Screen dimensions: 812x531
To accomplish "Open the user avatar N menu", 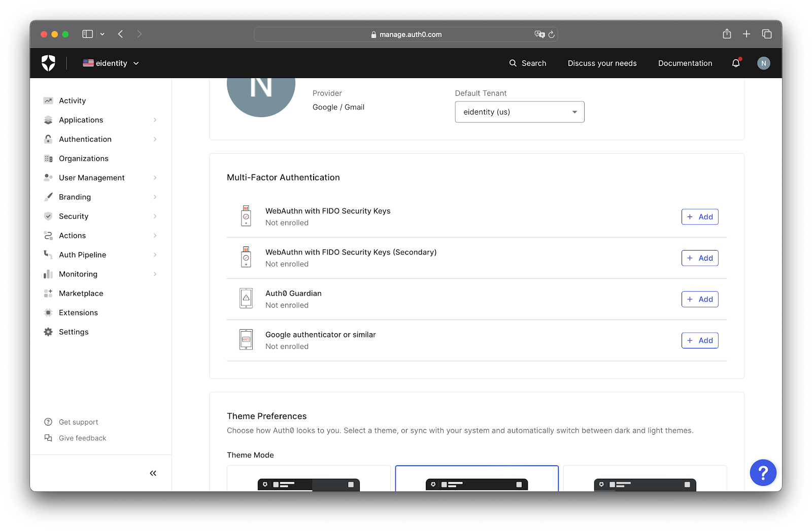I will click(763, 63).
